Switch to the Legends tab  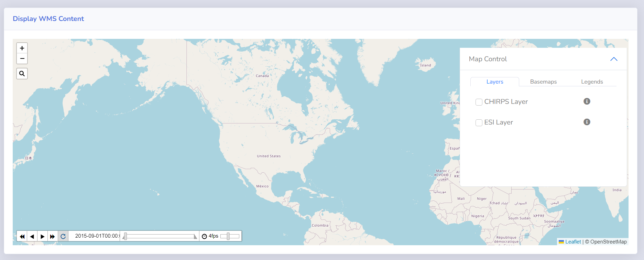[592, 82]
